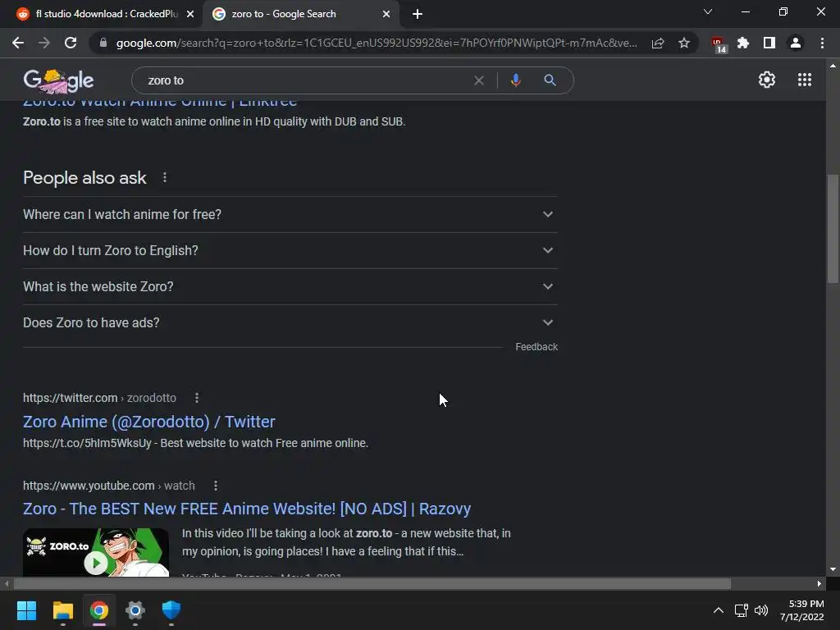Show hidden system tray icons
Viewport: 840px width, 630px height.
(719, 610)
